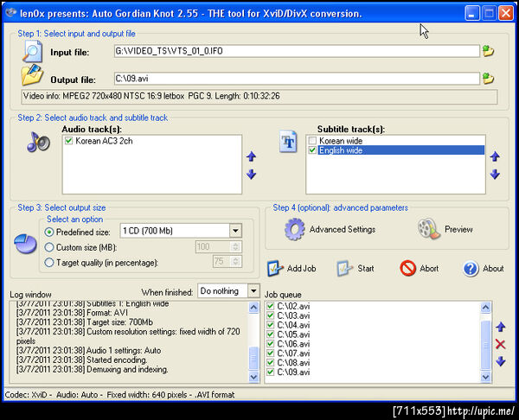
Task: Click the Add Job button label
Action: click(301, 268)
